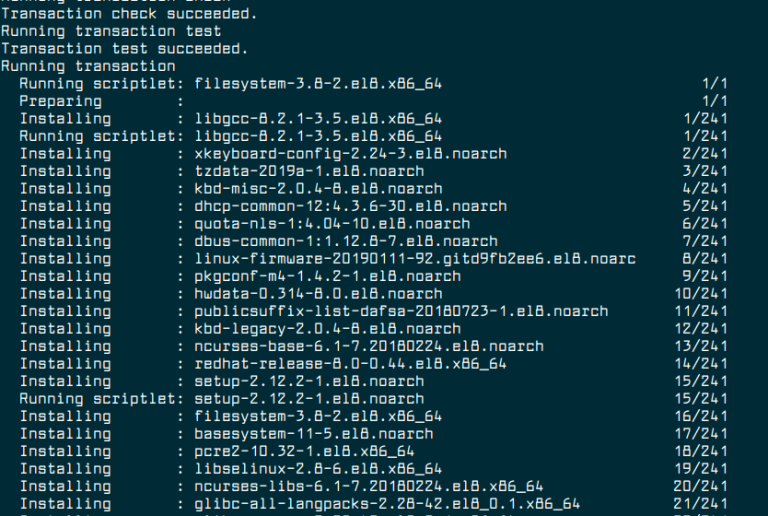This screenshot has width=768, height=516.
Task: Click "Running transaction test" text line
Action: tap(111, 31)
